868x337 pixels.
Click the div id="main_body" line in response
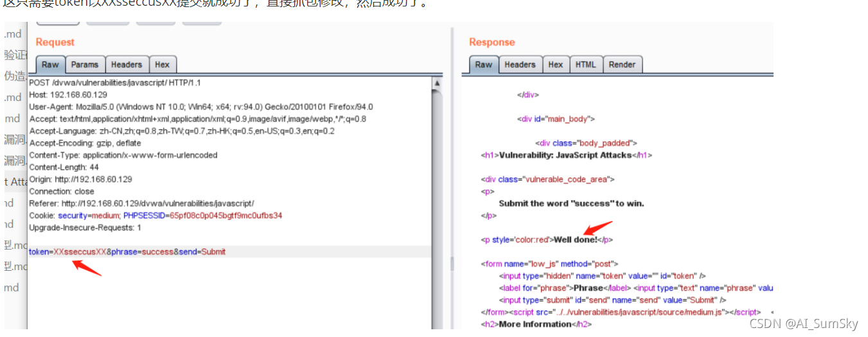click(x=556, y=119)
